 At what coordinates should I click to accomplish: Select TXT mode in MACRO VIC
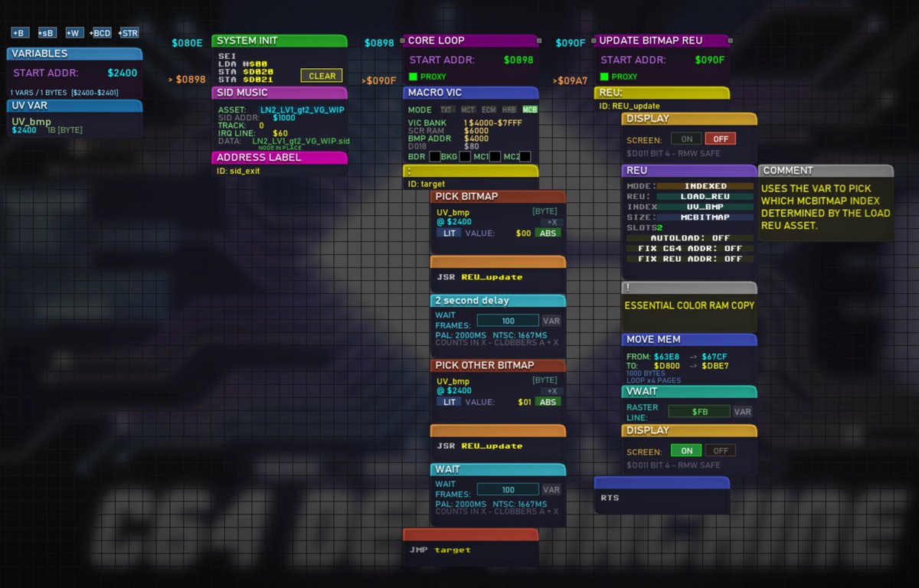447,110
